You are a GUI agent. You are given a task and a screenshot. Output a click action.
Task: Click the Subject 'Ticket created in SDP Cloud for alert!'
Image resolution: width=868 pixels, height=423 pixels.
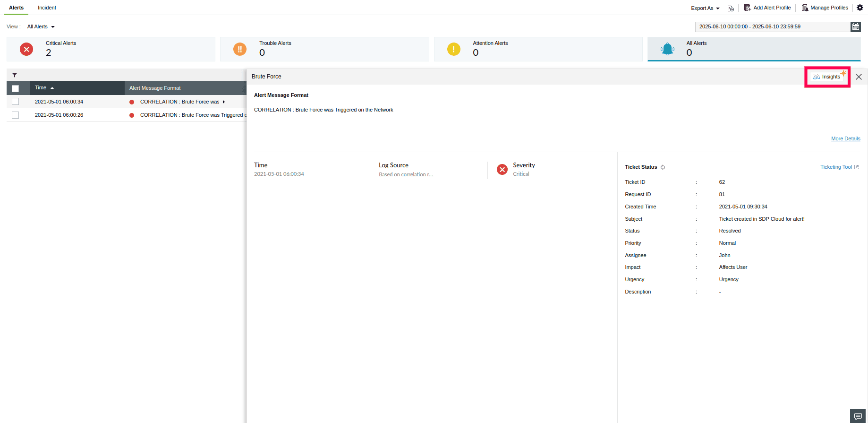pos(761,219)
